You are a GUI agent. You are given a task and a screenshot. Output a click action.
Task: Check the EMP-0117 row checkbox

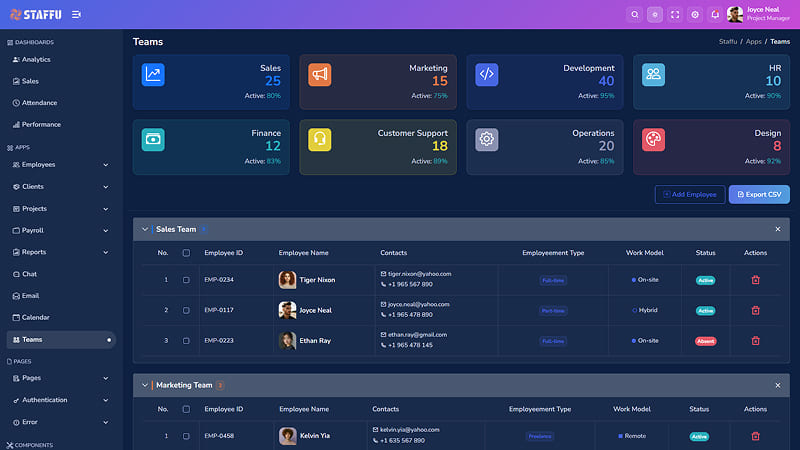[x=186, y=310]
